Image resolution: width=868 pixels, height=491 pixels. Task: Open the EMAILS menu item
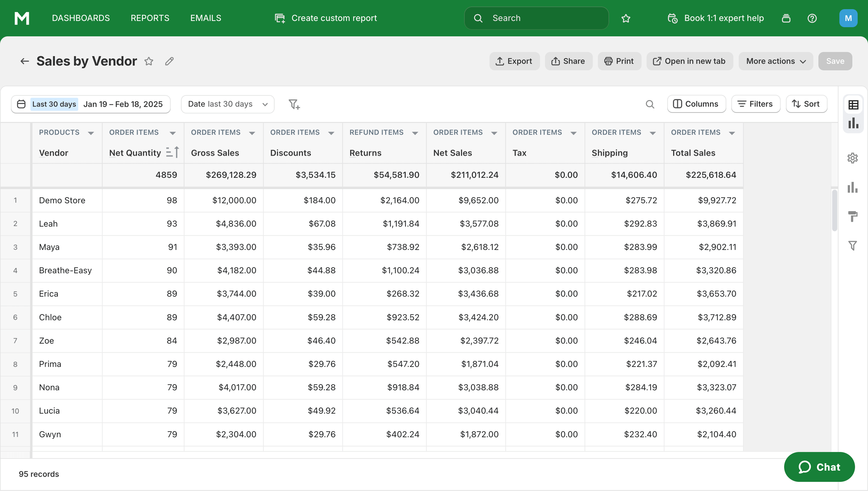(x=205, y=18)
